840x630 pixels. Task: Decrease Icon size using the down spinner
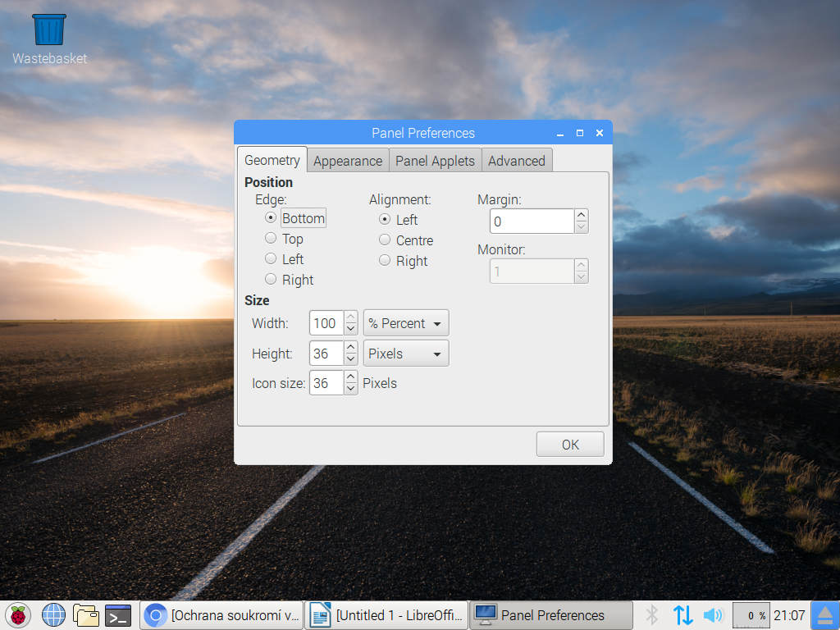[x=351, y=387]
